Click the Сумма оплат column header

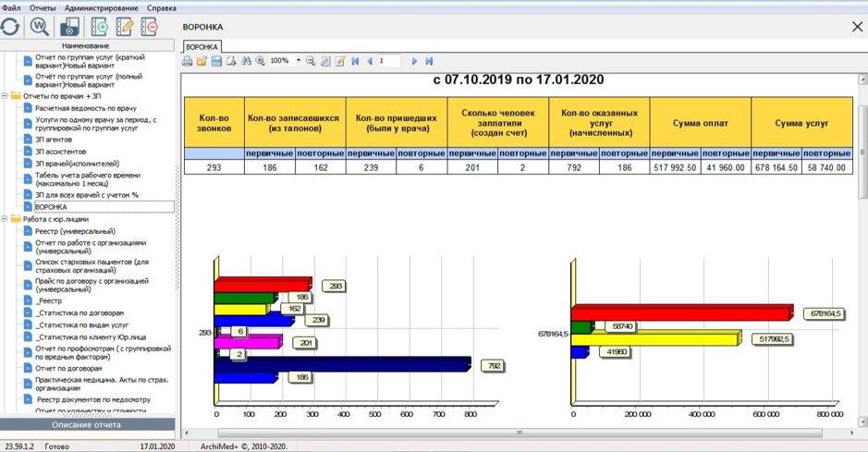[x=701, y=123]
